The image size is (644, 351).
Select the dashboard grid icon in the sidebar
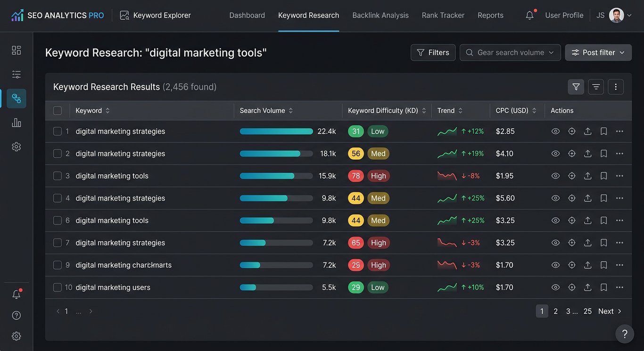point(16,49)
